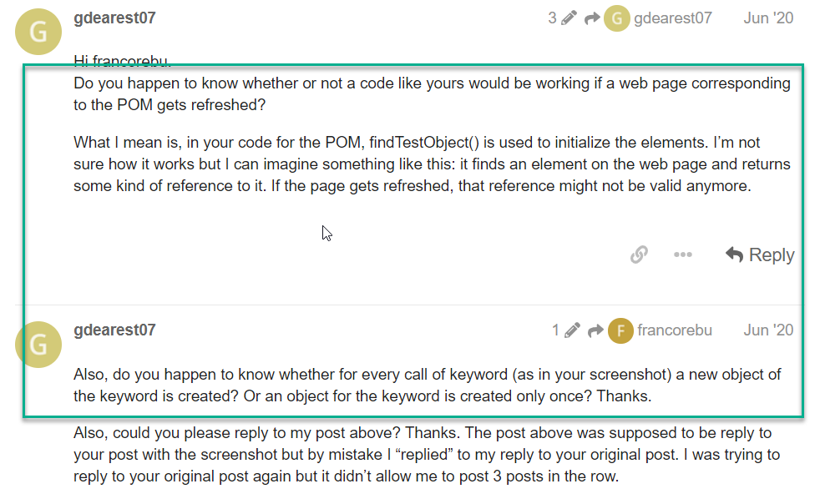Open the large G avatar of the first post
The width and height of the screenshot is (820, 504).
[x=38, y=33]
